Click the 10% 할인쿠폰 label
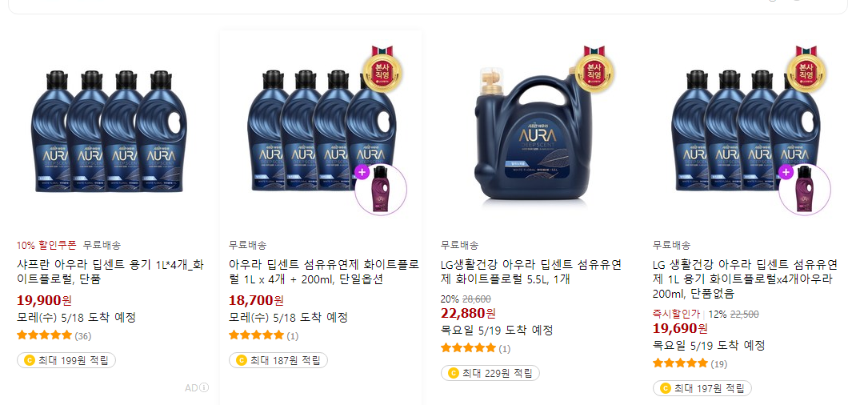Image resolution: width=868 pixels, height=405 pixels. pos(46,245)
